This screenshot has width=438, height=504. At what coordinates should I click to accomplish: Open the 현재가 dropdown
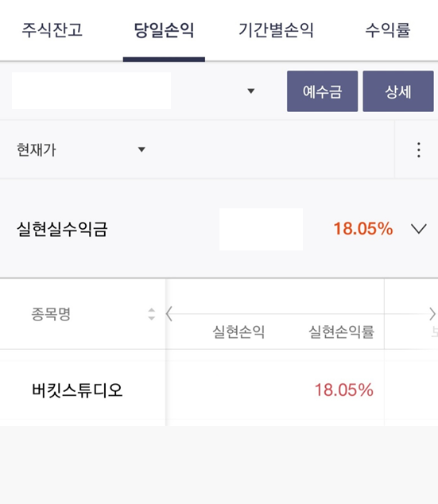point(80,149)
